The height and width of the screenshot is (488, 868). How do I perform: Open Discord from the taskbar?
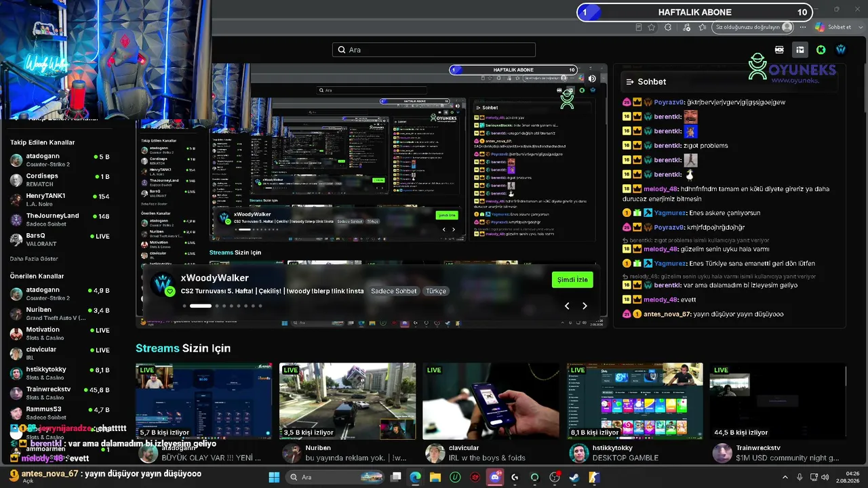click(x=495, y=477)
